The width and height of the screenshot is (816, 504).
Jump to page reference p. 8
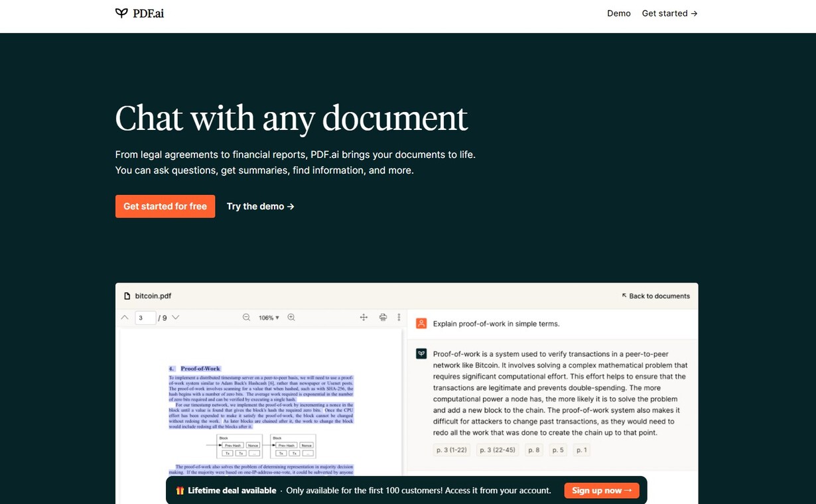click(533, 450)
